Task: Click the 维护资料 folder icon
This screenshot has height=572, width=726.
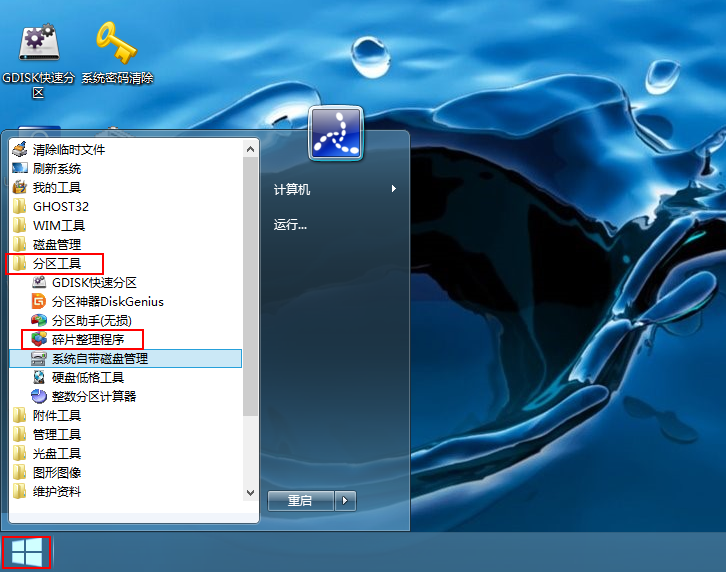Action: pyautogui.click(x=19, y=491)
